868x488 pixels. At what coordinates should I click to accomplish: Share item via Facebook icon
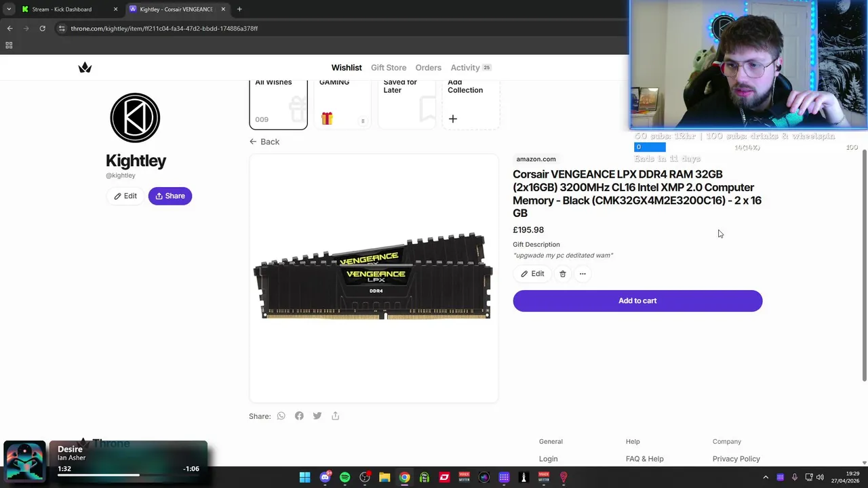(x=299, y=416)
